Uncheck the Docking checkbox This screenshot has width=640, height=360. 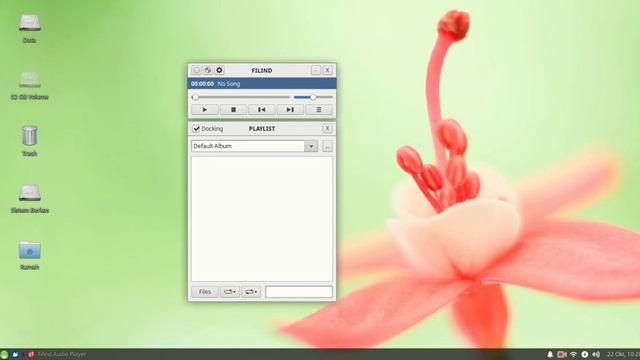click(x=196, y=129)
